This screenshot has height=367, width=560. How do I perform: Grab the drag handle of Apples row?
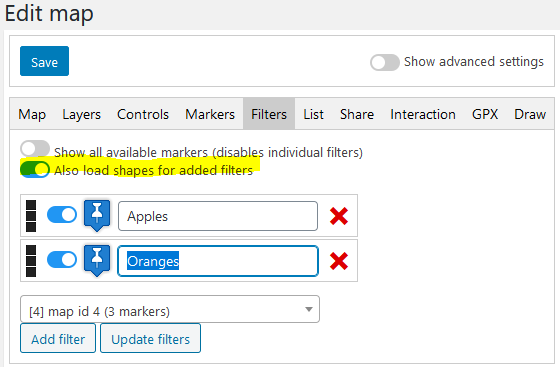[x=31, y=216]
